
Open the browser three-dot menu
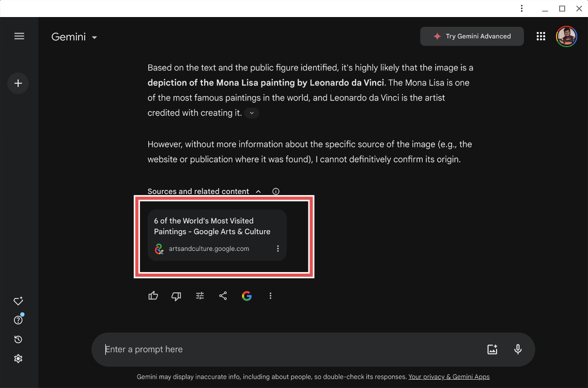521,8
